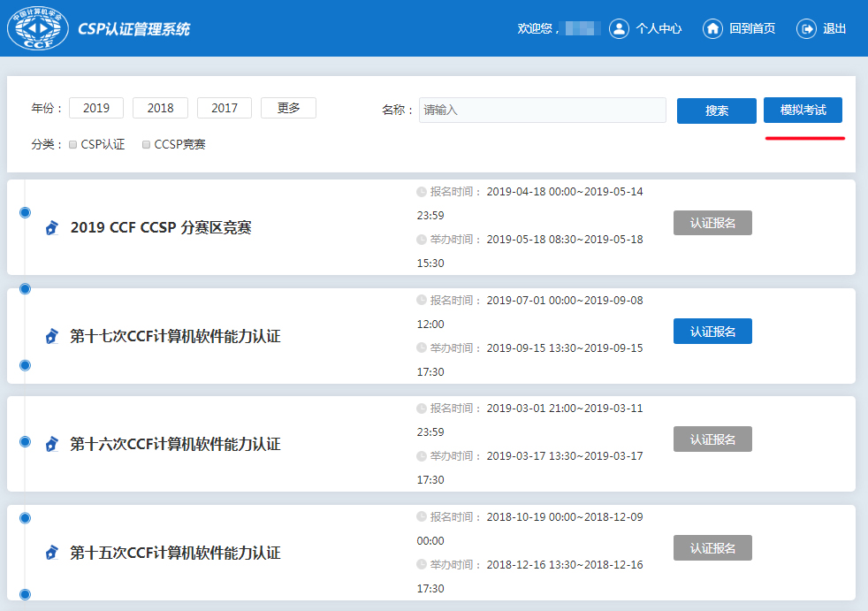The width and height of the screenshot is (868, 611).
Task: Tick the CCSP竞赛 category checkbox
Action: (x=147, y=144)
